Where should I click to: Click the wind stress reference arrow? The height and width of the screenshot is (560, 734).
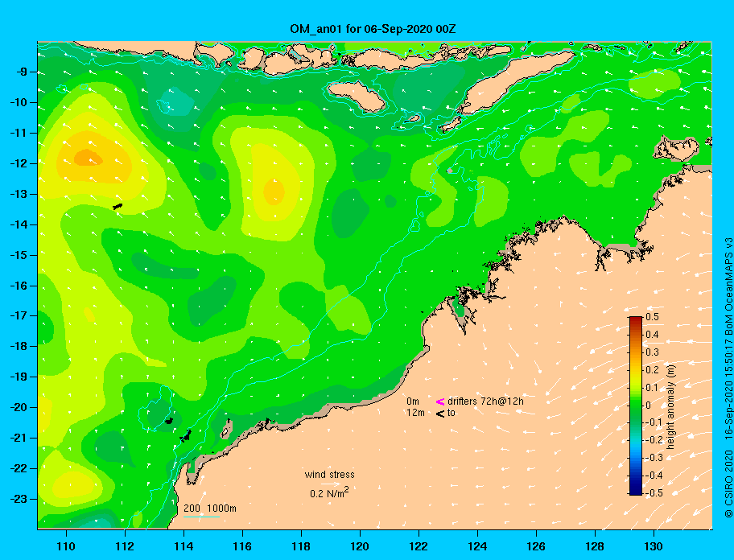[330, 484]
